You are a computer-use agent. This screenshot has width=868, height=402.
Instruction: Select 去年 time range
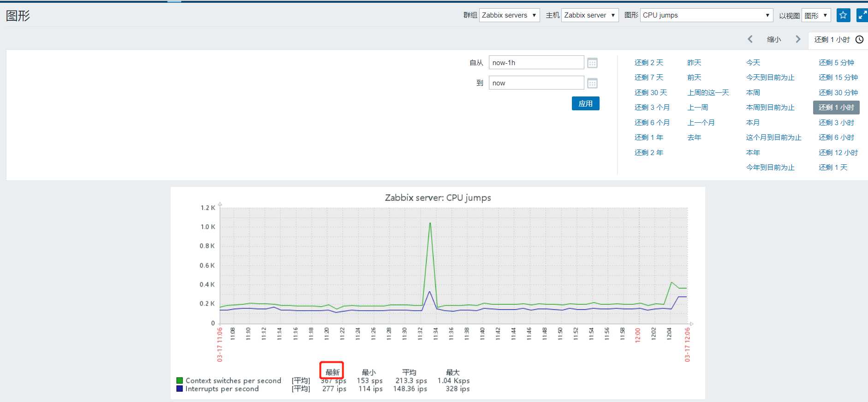[694, 138]
